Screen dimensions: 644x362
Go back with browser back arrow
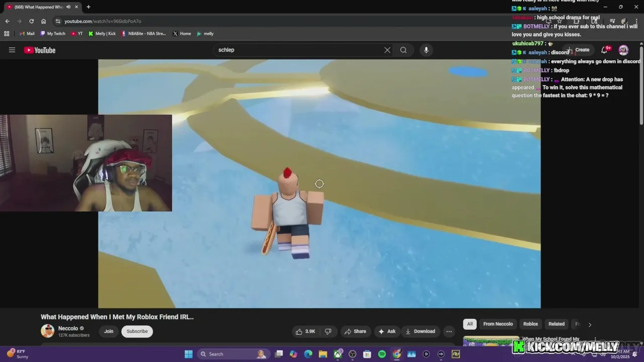pyautogui.click(x=7, y=21)
